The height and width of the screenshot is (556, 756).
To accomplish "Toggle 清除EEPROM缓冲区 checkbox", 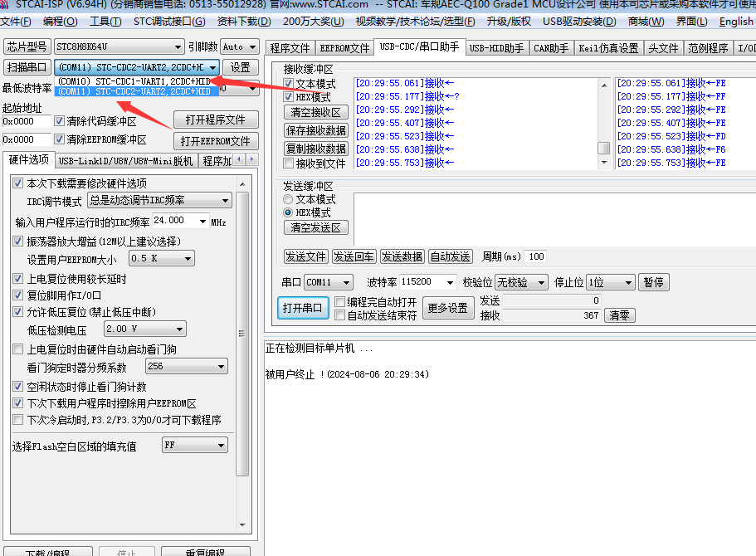I will [59, 139].
